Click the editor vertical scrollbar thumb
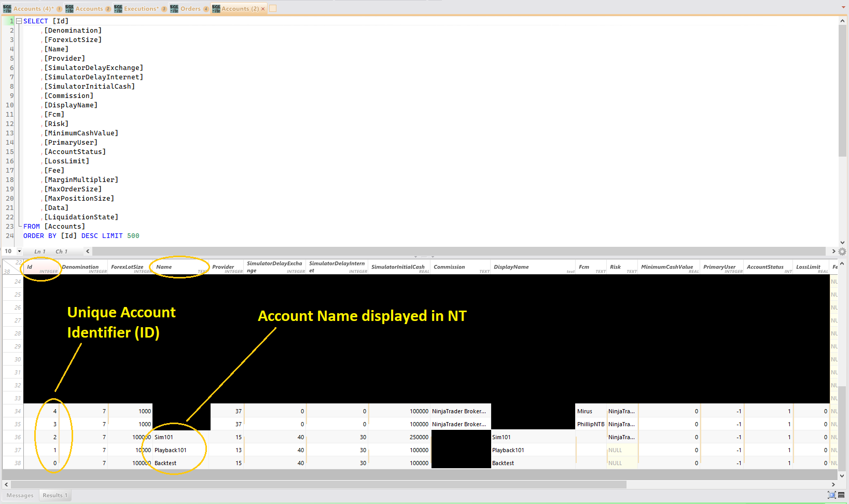849x504 pixels. click(x=842, y=90)
